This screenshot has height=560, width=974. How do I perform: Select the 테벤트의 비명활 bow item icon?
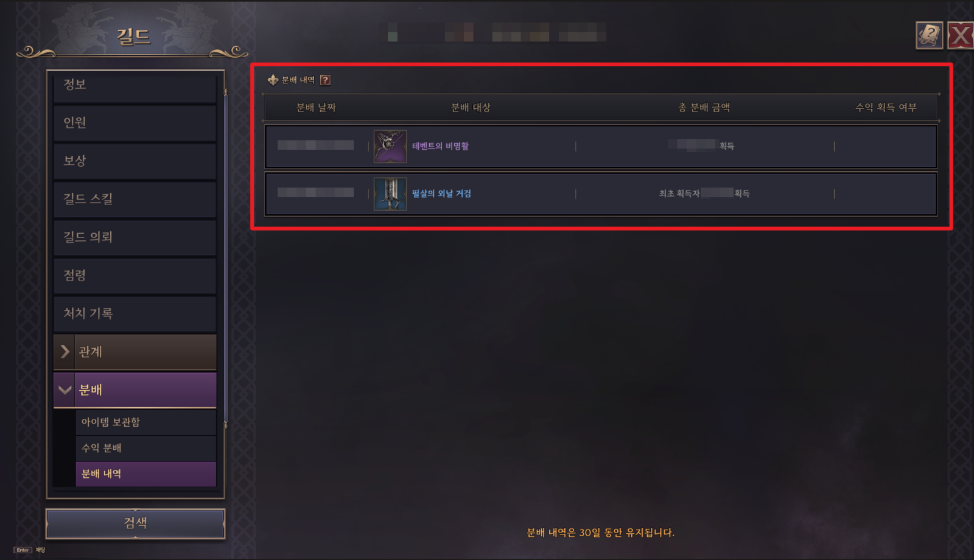[x=390, y=146]
